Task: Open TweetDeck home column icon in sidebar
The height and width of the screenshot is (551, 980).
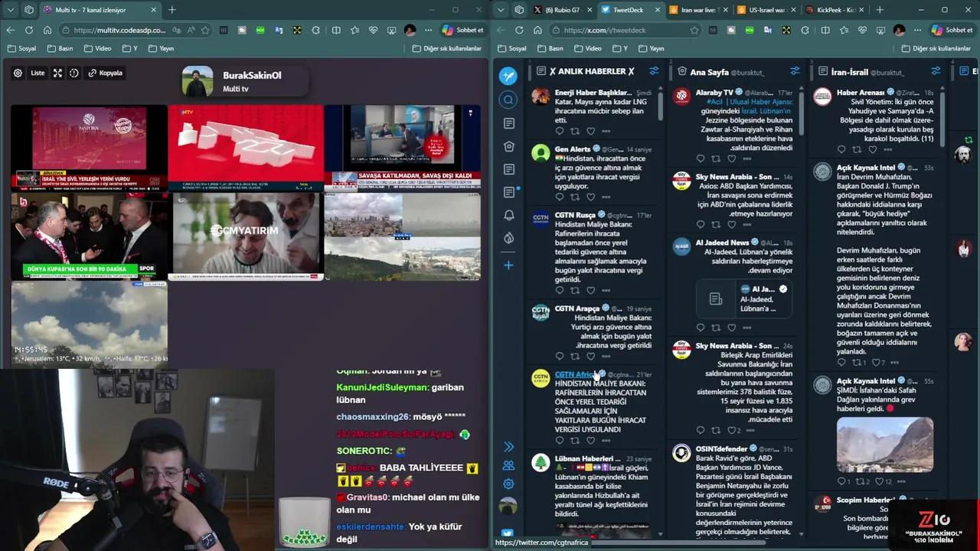Action: 509,146
